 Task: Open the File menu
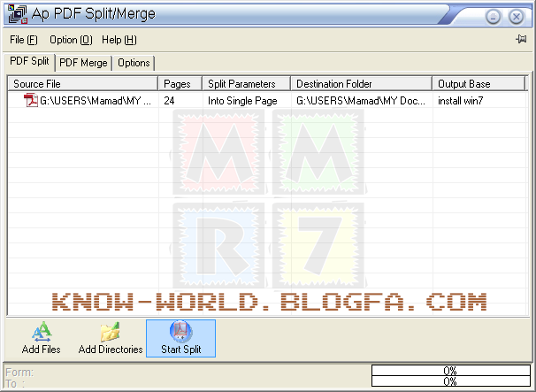point(24,40)
